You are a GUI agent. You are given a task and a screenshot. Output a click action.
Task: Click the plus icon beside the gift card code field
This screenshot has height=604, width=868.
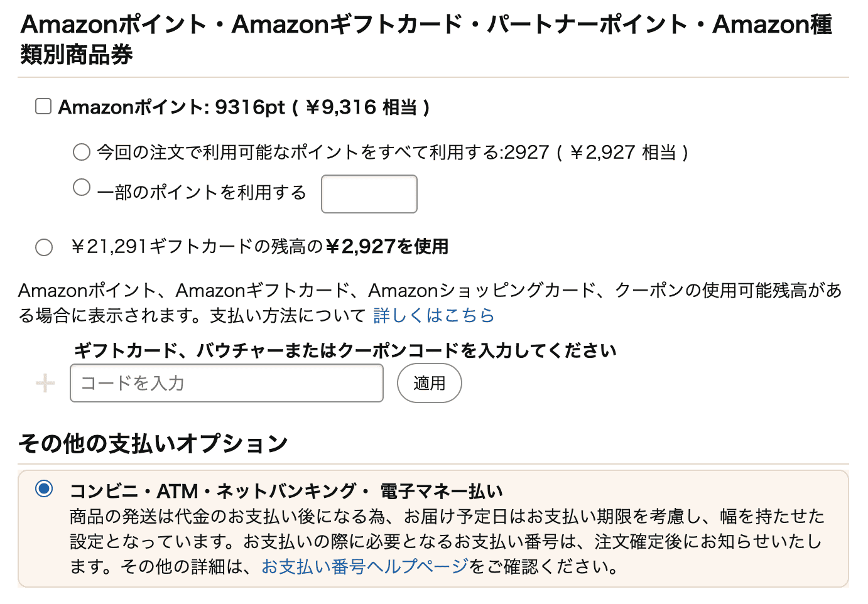pos(44,383)
